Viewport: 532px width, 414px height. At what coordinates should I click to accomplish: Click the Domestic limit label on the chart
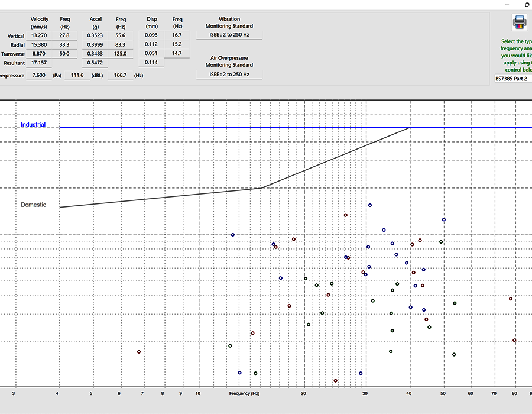33,205
